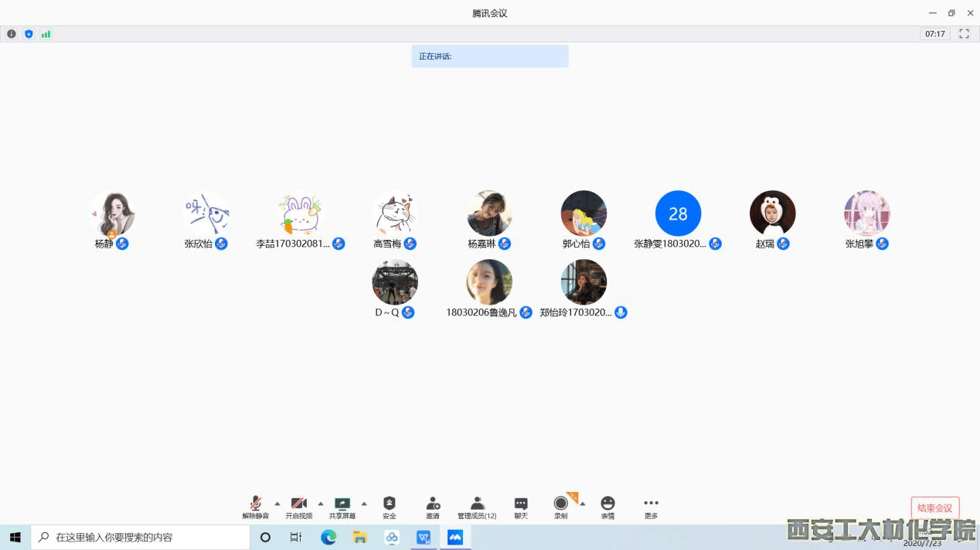The width and height of the screenshot is (980, 550).
Task: Click the green network signal icon
Action: click(x=46, y=34)
